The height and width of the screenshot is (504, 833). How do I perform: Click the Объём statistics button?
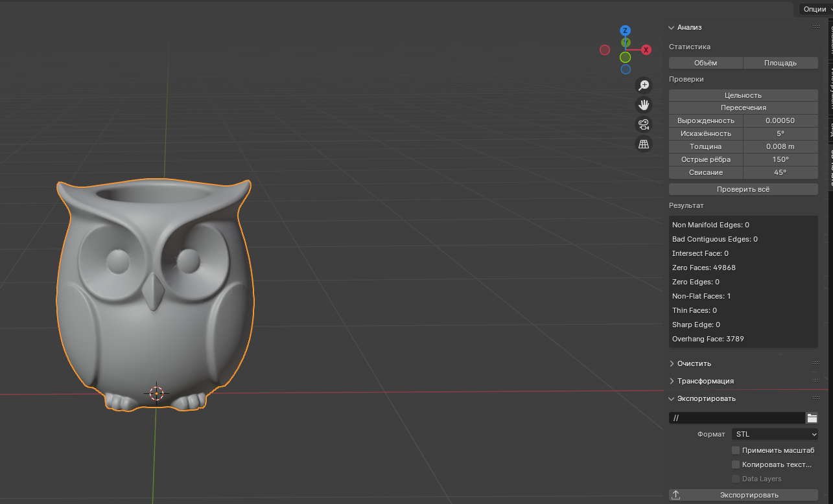point(705,63)
